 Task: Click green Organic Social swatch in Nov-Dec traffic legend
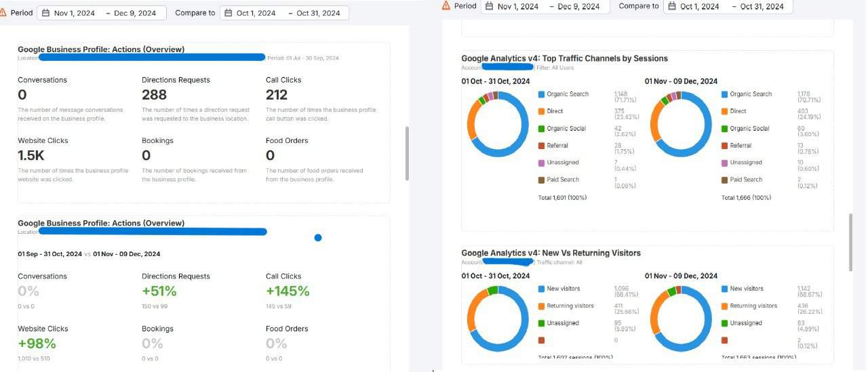(724, 129)
